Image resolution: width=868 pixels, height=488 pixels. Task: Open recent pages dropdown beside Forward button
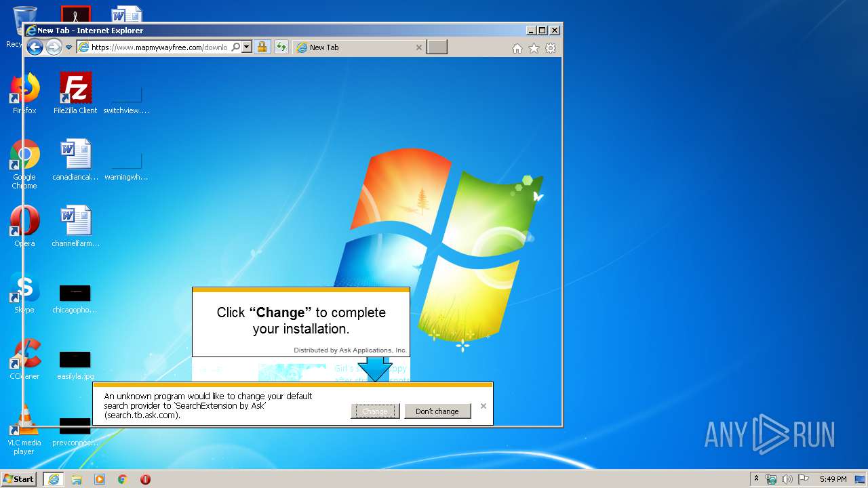[68, 47]
